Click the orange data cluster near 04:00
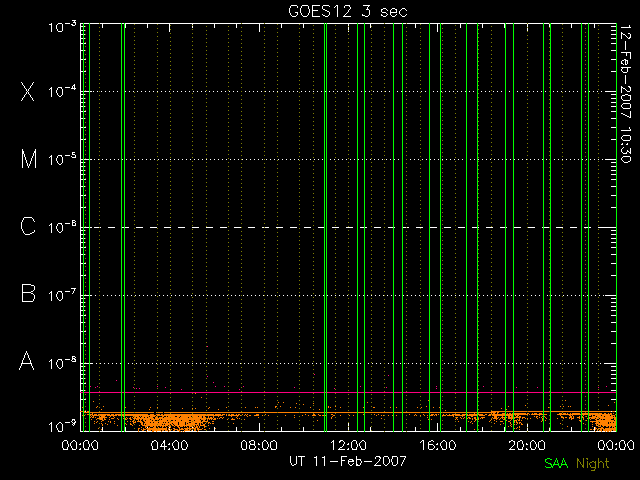 click(169, 422)
